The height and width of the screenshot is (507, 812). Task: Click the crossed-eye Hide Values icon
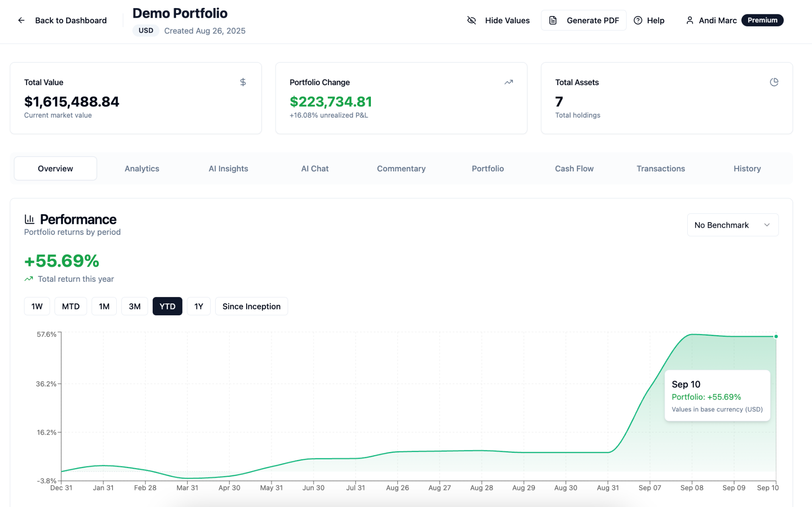(x=472, y=20)
